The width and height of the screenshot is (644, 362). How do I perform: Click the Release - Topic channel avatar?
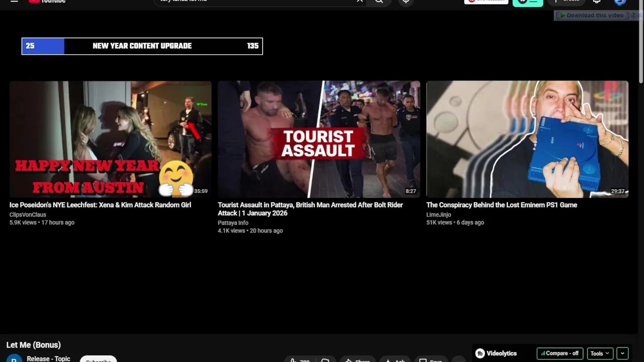point(14,358)
